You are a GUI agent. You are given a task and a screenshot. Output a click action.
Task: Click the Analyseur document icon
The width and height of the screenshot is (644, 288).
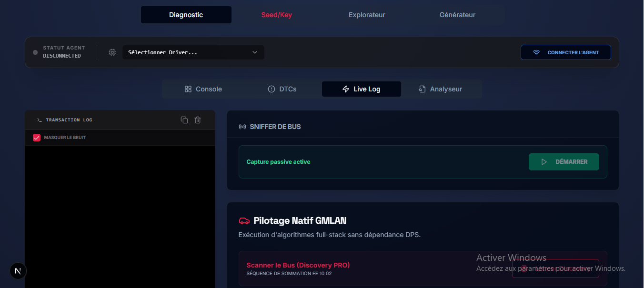422,89
